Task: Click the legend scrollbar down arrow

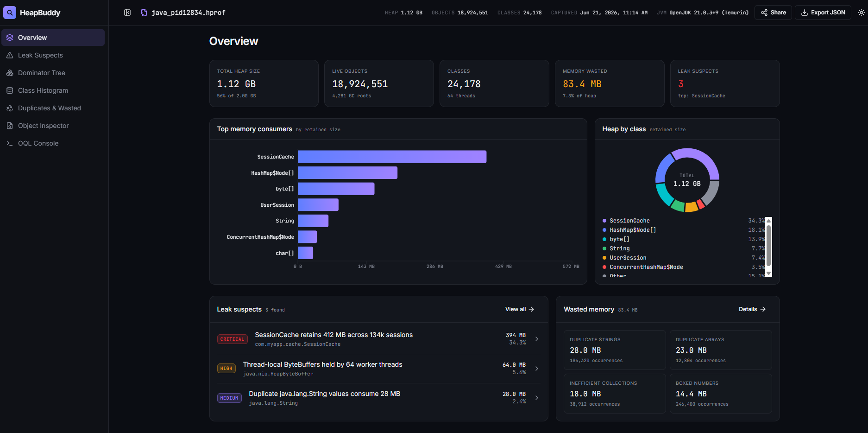Action: tap(769, 274)
